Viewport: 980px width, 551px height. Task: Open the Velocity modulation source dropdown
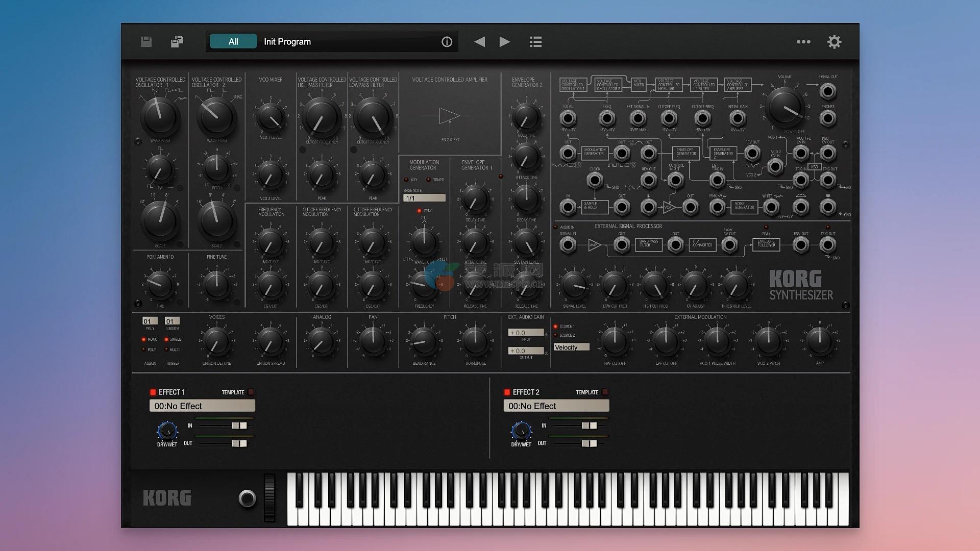click(571, 347)
